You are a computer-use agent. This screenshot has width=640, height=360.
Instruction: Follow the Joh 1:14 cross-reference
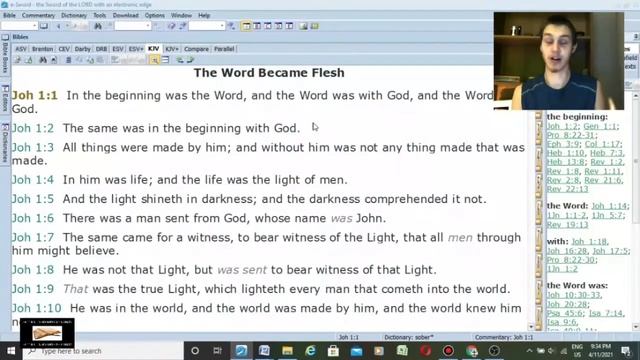pos(609,206)
